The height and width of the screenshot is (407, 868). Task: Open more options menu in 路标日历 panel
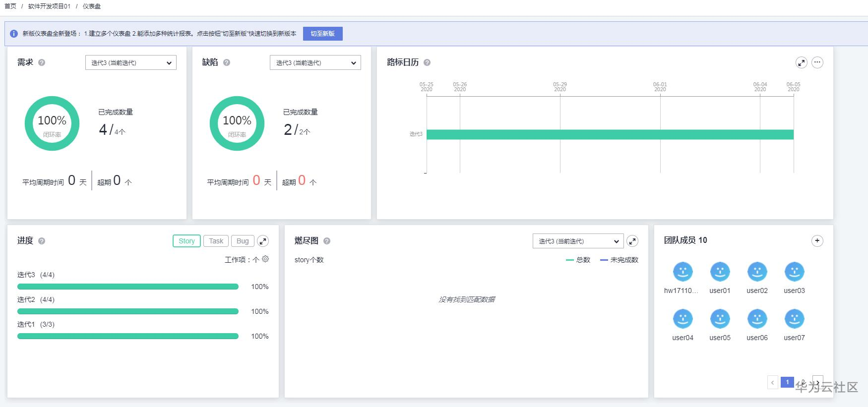pos(817,62)
